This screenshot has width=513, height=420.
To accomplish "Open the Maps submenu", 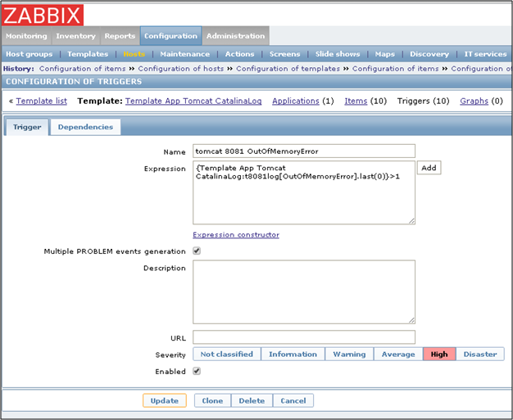I will coord(385,54).
